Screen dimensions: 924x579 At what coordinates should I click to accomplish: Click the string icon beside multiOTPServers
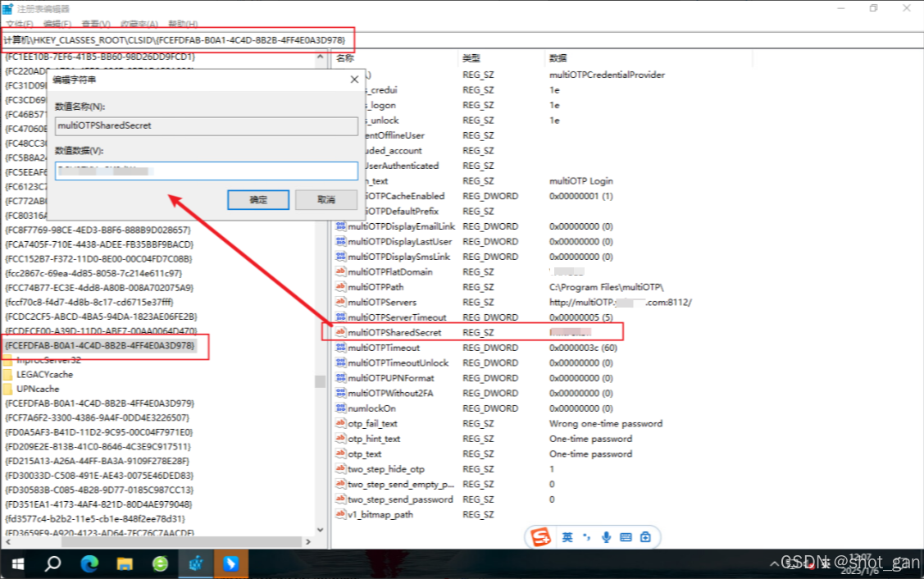pyautogui.click(x=340, y=303)
